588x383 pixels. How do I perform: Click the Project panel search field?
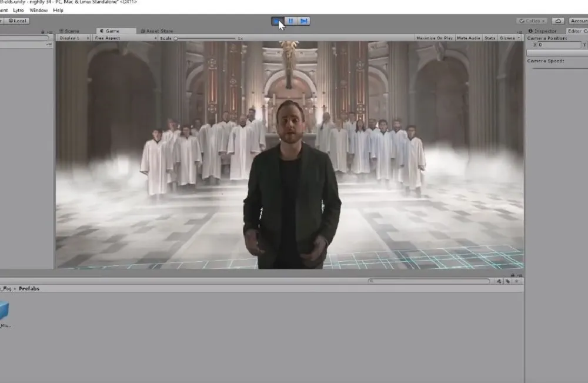point(429,281)
